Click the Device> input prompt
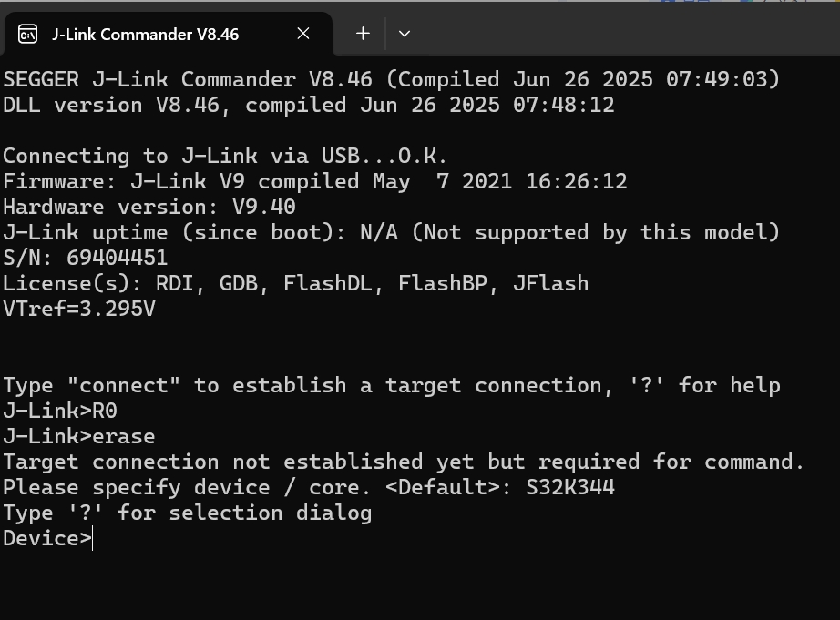 tap(46, 538)
